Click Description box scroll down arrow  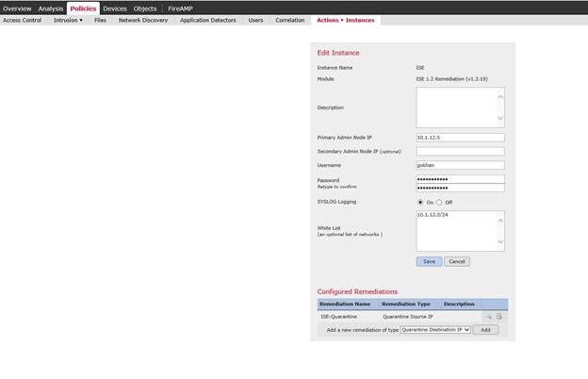click(500, 118)
